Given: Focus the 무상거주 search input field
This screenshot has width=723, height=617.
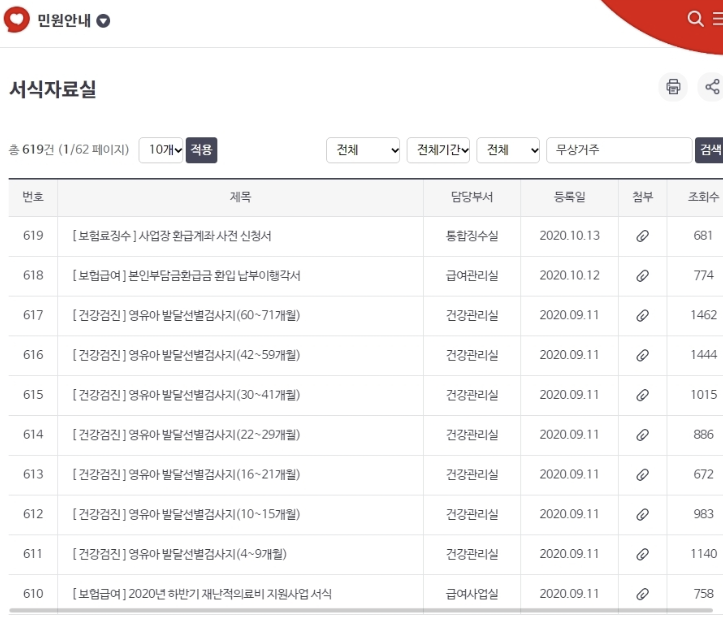Looking at the screenshot, I should click(x=619, y=150).
